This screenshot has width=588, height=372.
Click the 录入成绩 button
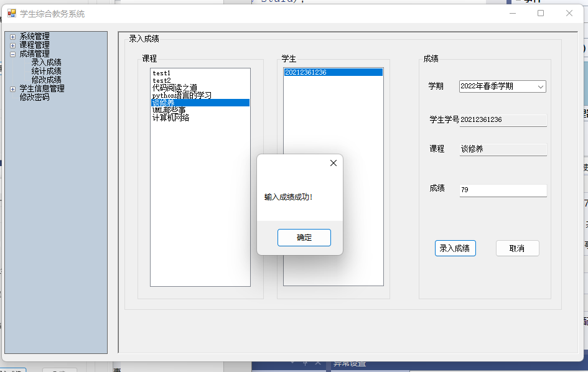[455, 248]
